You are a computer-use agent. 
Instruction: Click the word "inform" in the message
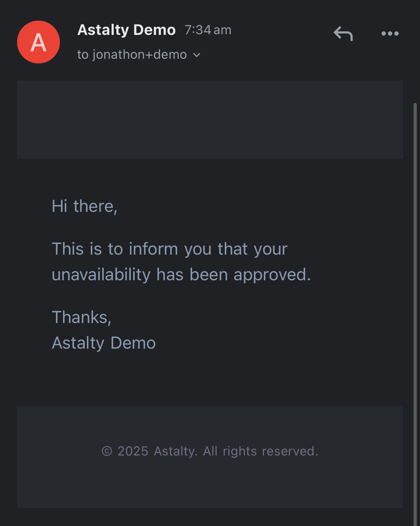click(153, 249)
